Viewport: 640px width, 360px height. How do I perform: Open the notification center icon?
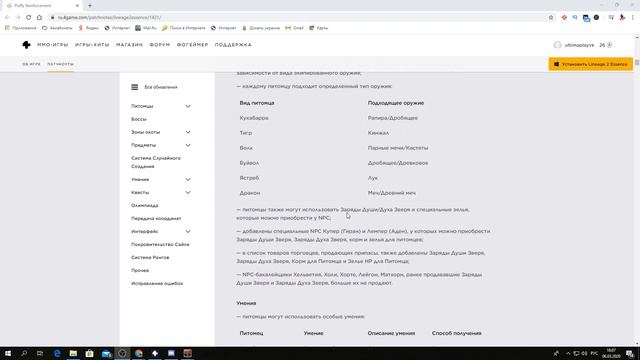click(630, 353)
